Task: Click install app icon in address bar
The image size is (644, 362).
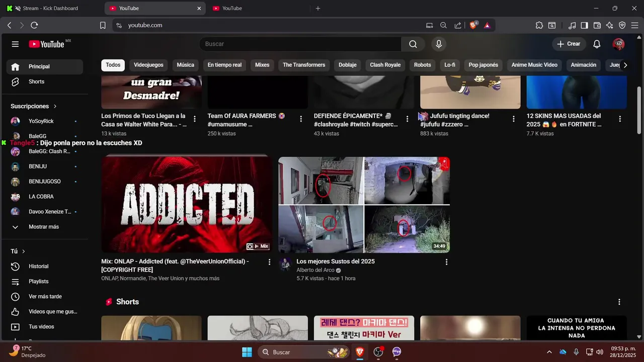Action: coord(429,25)
